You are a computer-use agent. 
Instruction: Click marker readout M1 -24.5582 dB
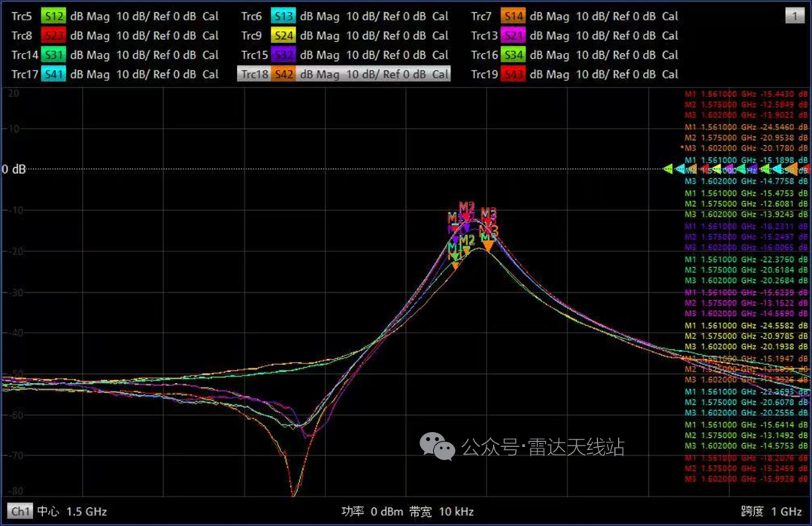(746, 325)
